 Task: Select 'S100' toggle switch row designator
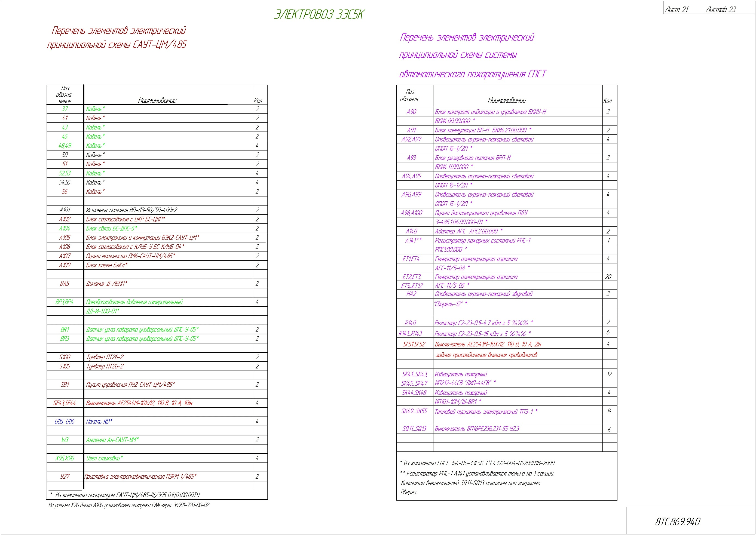point(65,357)
